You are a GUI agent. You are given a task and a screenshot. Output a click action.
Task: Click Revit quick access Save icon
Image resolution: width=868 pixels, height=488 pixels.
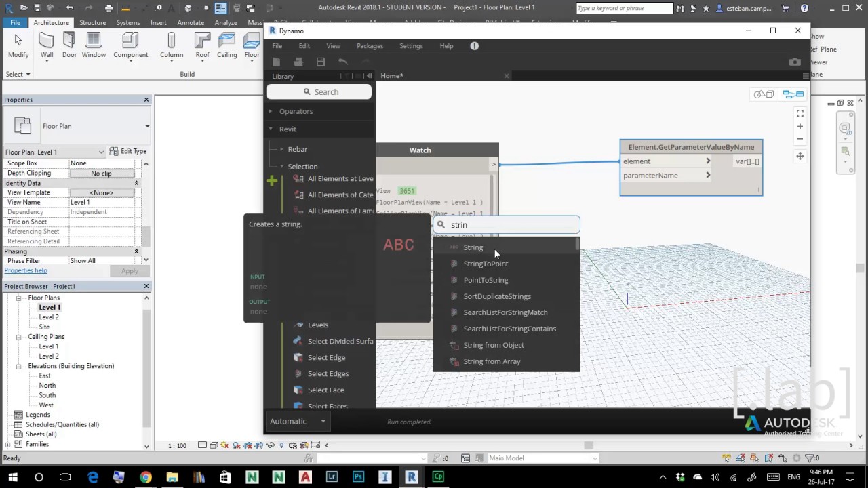39,8
